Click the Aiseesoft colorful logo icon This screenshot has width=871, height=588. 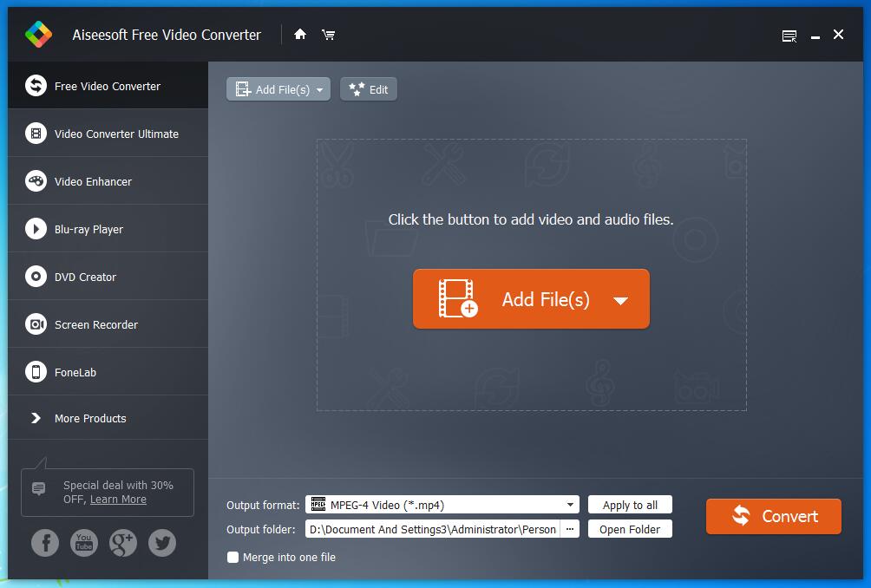pyautogui.click(x=38, y=35)
